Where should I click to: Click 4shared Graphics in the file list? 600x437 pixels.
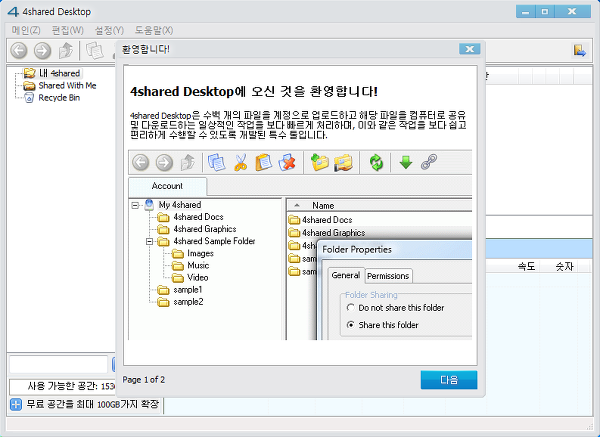pos(333,233)
